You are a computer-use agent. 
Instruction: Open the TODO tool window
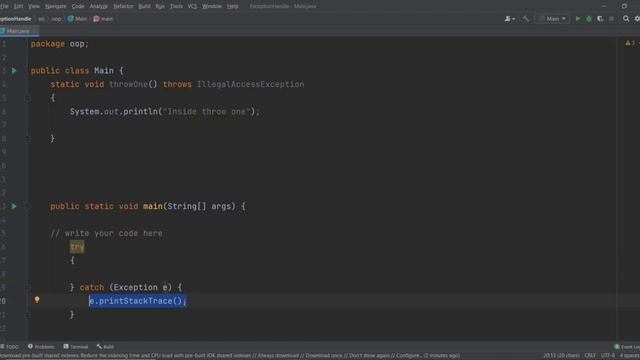pos(10,347)
